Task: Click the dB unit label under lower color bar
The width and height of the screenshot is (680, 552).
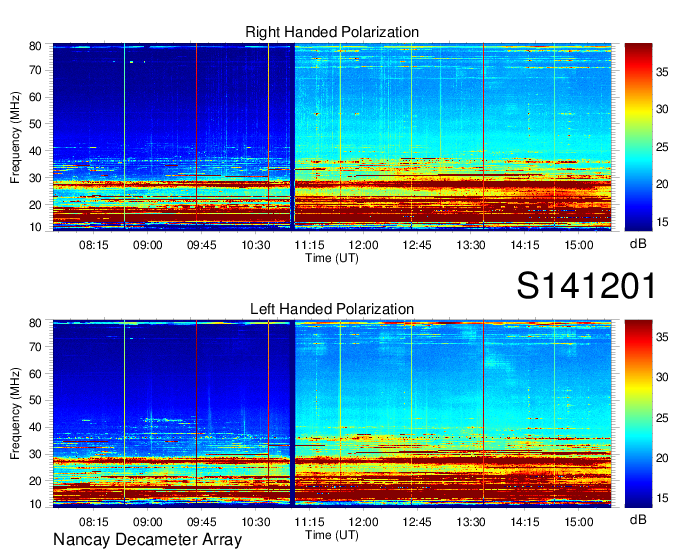Action: pos(638,519)
